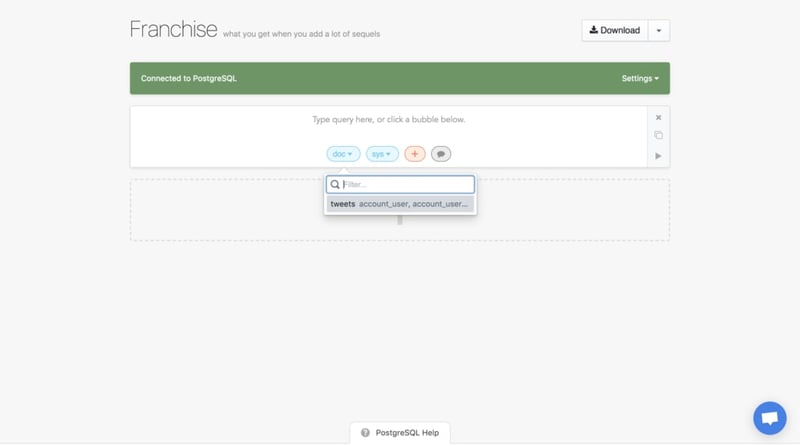Image resolution: width=800 pixels, height=446 pixels.
Task: Click the gray comment bubble
Action: pyautogui.click(x=441, y=154)
